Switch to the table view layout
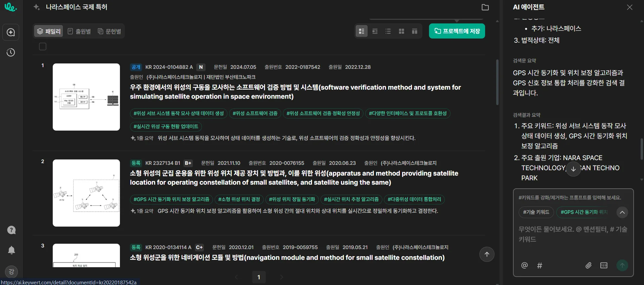 [x=415, y=31]
